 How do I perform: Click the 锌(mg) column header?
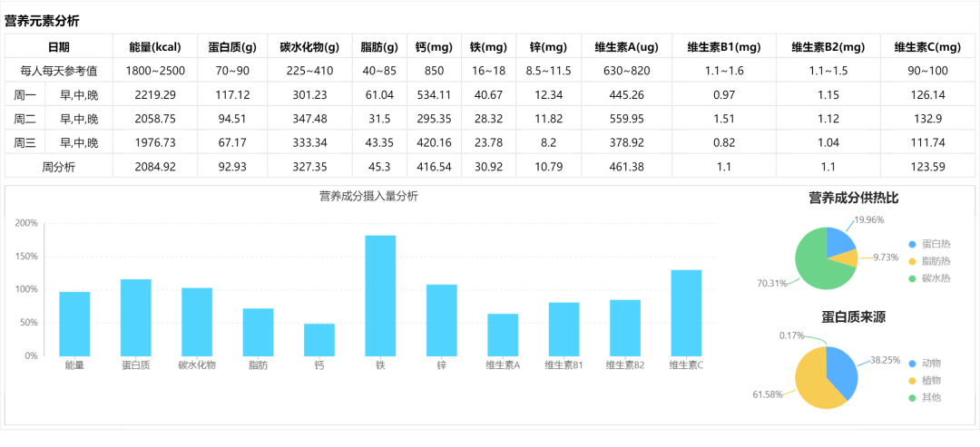[x=548, y=46]
